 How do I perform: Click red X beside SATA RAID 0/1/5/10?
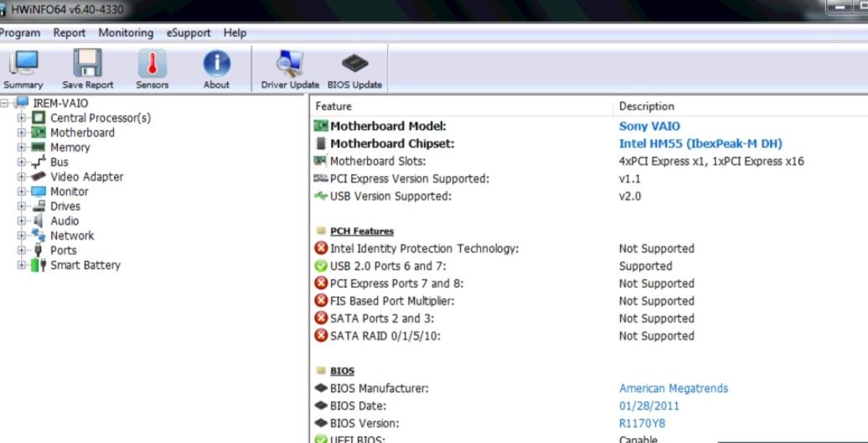point(321,336)
